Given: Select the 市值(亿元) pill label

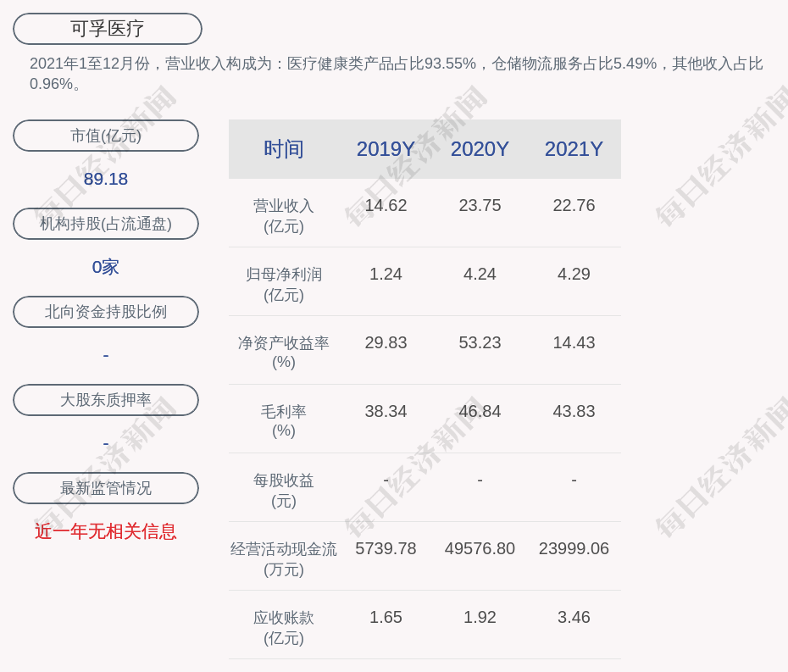Looking at the screenshot, I should point(106,136).
